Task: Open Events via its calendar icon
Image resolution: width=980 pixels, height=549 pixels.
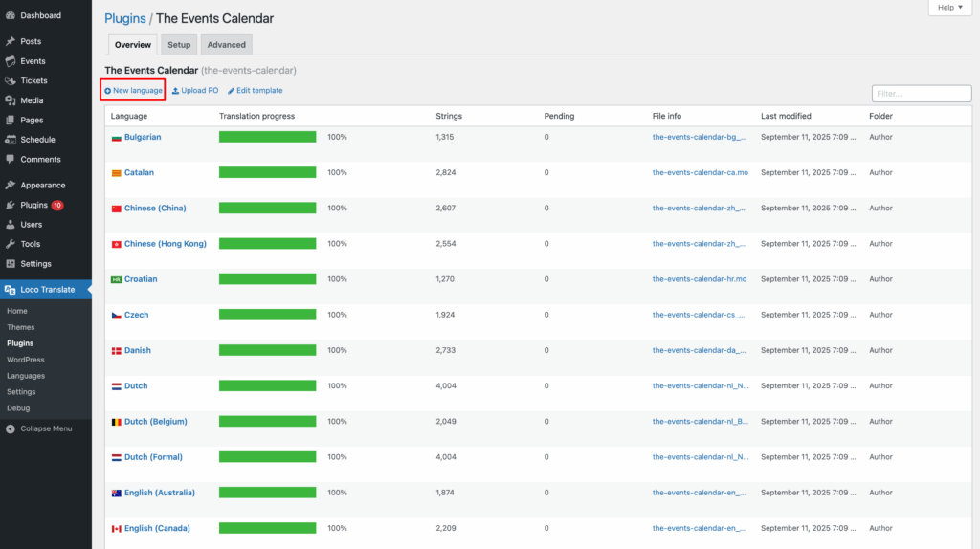Action: [x=10, y=61]
